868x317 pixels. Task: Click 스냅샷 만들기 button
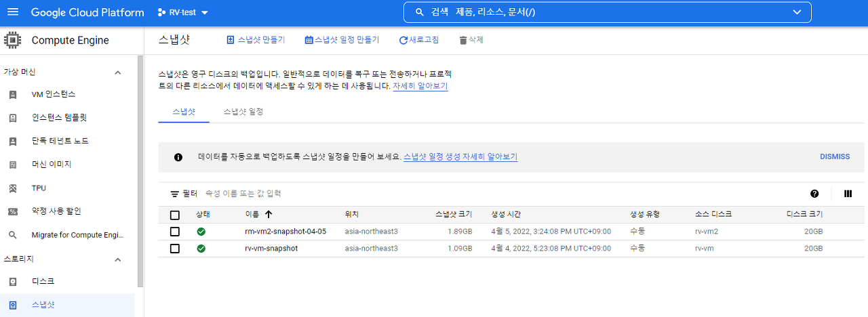(256, 40)
